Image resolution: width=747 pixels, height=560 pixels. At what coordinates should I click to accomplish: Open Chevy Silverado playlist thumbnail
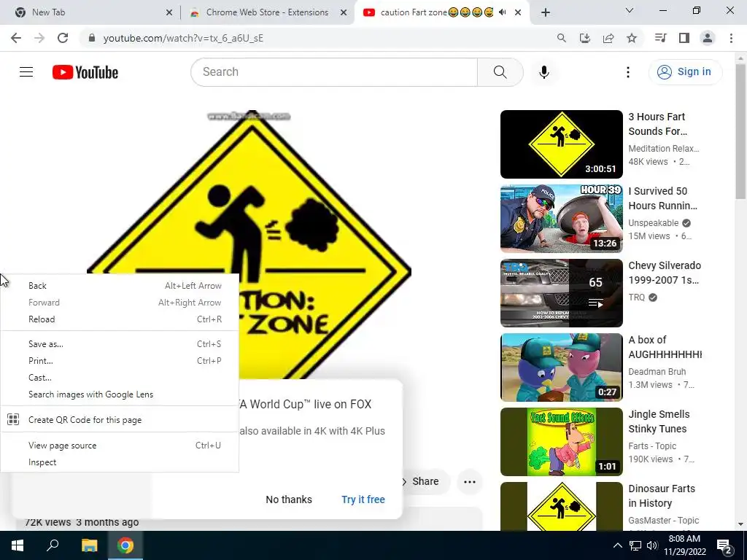tap(561, 293)
